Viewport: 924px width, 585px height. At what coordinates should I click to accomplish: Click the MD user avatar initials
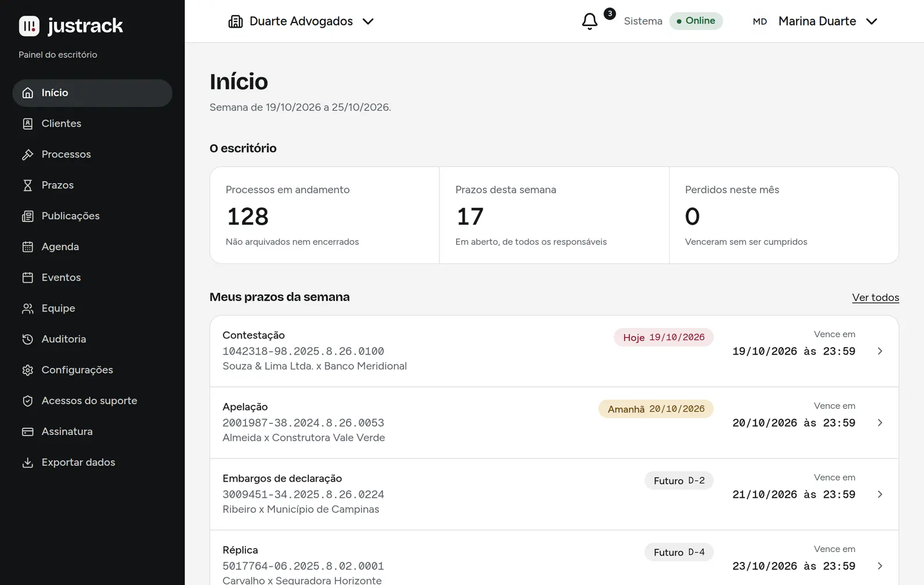pyautogui.click(x=760, y=21)
